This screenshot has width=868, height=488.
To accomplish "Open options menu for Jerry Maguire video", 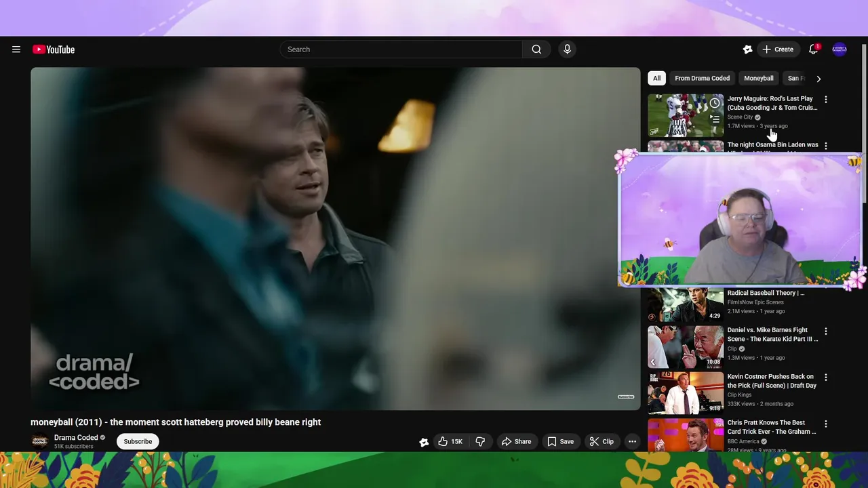I will (825, 100).
